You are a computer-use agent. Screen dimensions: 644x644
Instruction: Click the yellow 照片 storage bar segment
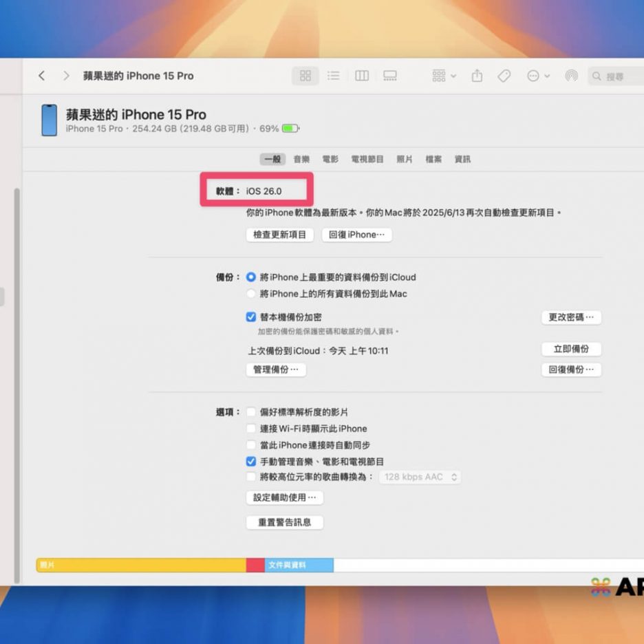pos(141,565)
